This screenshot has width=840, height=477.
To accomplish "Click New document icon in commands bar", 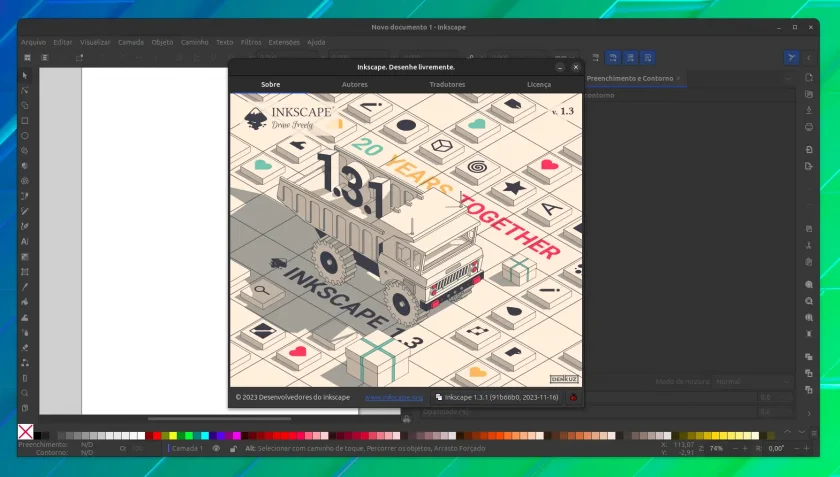I will 809,78.
